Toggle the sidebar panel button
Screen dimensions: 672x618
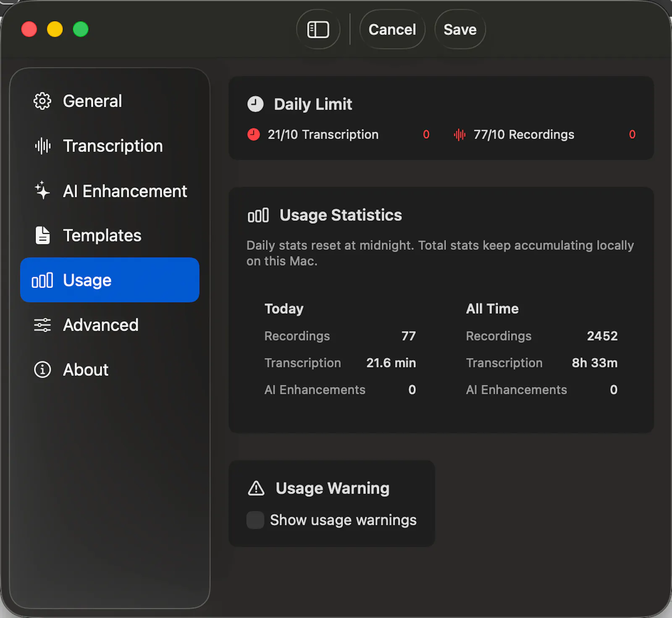point(318,29)
